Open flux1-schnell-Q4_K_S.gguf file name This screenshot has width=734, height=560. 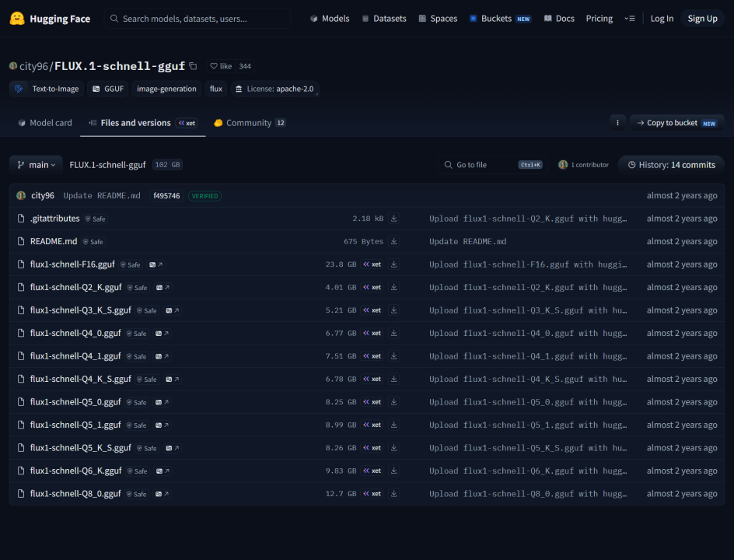(81, 380)
